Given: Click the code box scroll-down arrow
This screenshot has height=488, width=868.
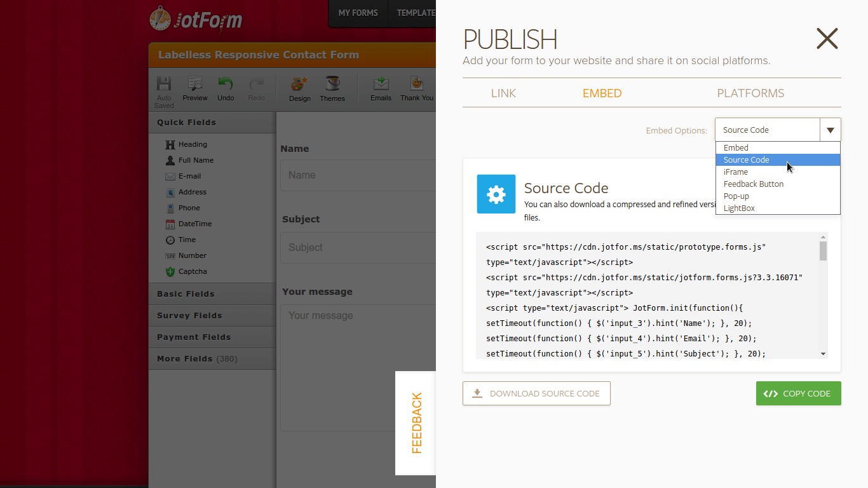Looking at the screenshot, I should (823, 354).
